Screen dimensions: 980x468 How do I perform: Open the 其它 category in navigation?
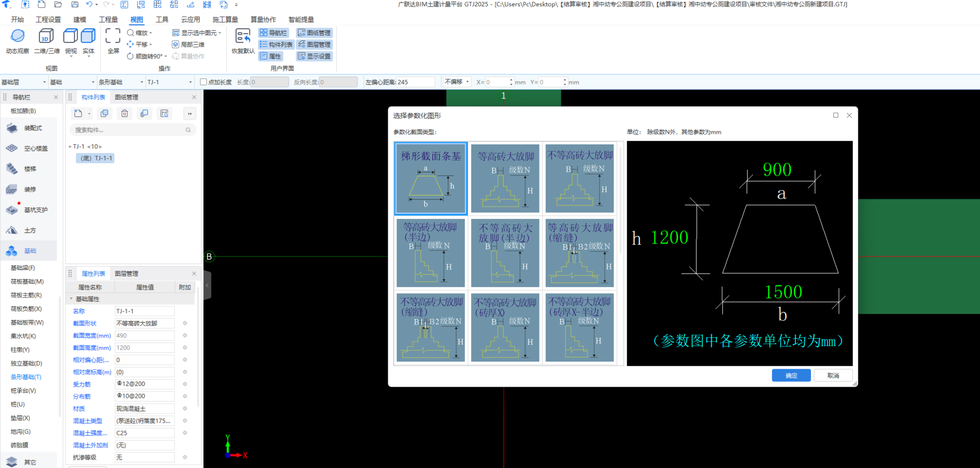(x=29, y=462)
